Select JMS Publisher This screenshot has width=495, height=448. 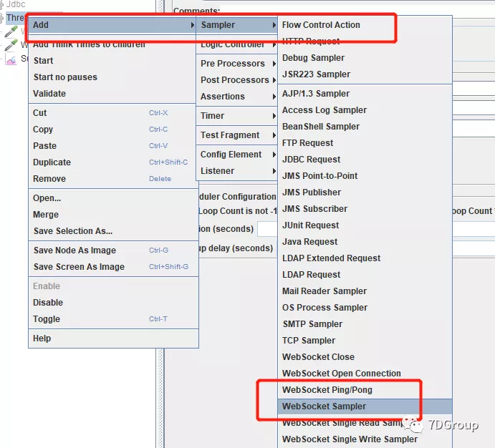pyautogui.click(x=312, y=193)
